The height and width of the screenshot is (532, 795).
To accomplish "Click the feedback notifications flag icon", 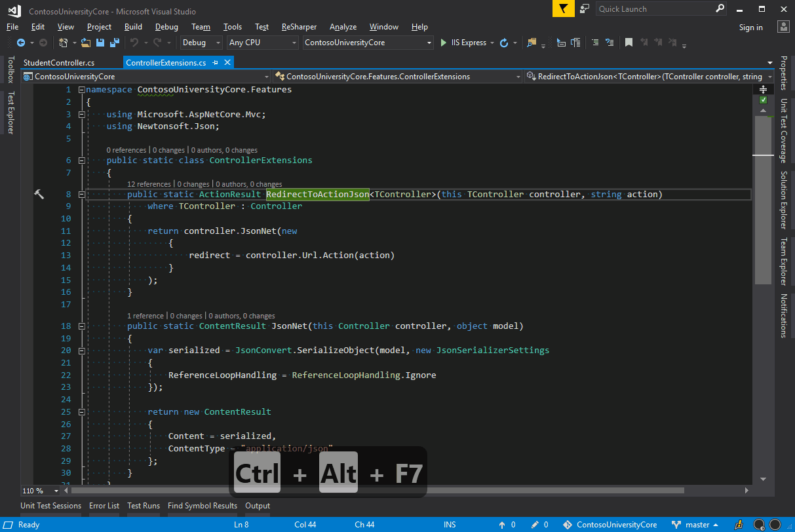I will pyautogui.click(x=563, y=9).
